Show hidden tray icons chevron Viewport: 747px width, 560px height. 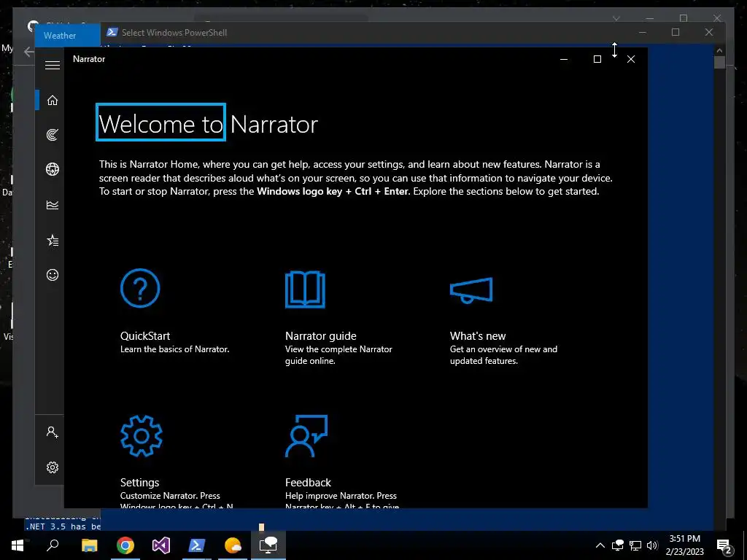[600, 545]
